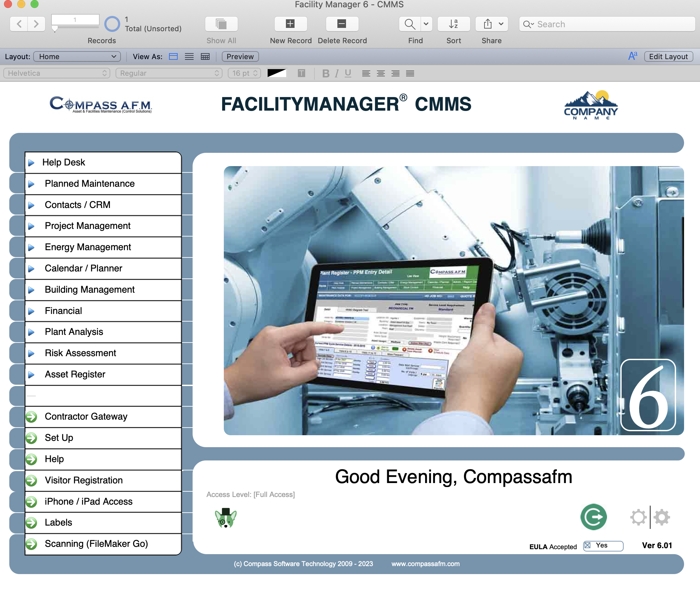The height and width of the screenshot is (596, 700).
Task: Open the Sort records tool
Action: [454, 24]
